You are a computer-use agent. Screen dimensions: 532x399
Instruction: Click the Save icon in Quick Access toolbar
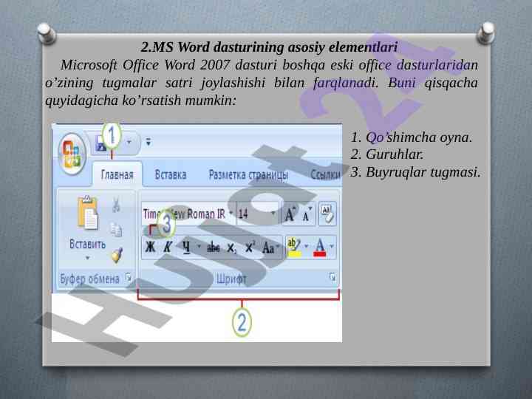[100, 143]
